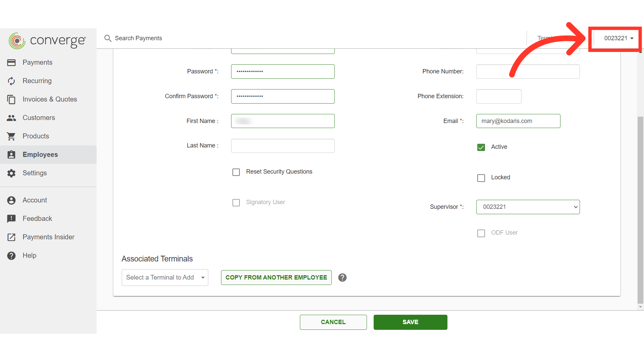Enable the Locked checkbox
644x362 pixels.
481,178
